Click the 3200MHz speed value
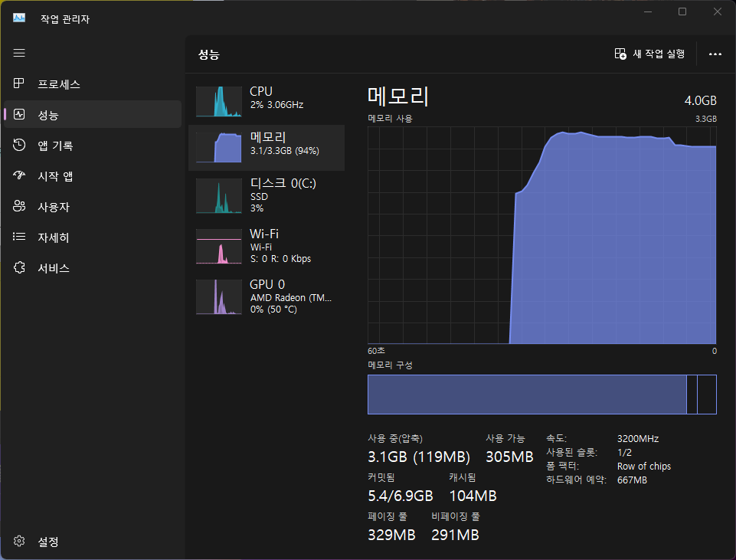The height and width of the screenshot is (560, 736). [x=638, y=438]
